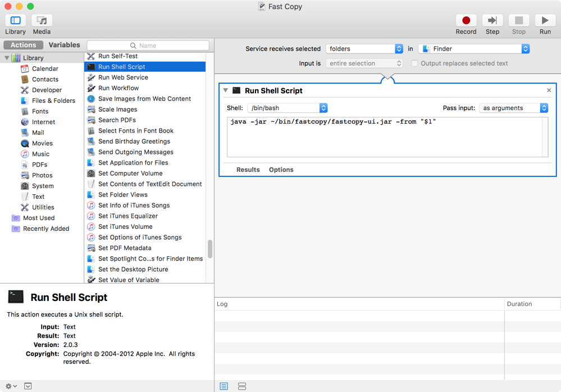Open the Pass input as arguments dropdown
The height and width of the screenshot is (392, 561).
point(514,108)
